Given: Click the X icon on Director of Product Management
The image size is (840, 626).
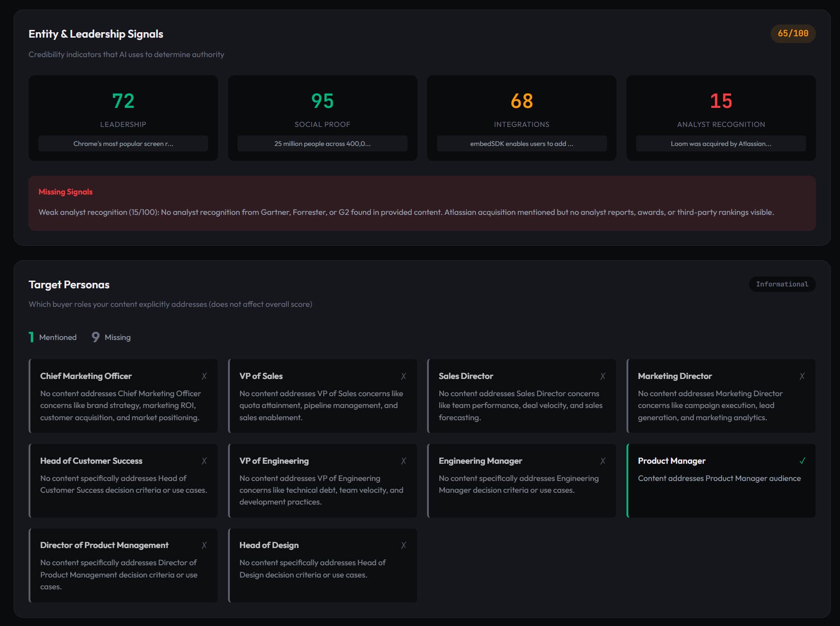Looking at the screenshot, I should coord(204,545).
